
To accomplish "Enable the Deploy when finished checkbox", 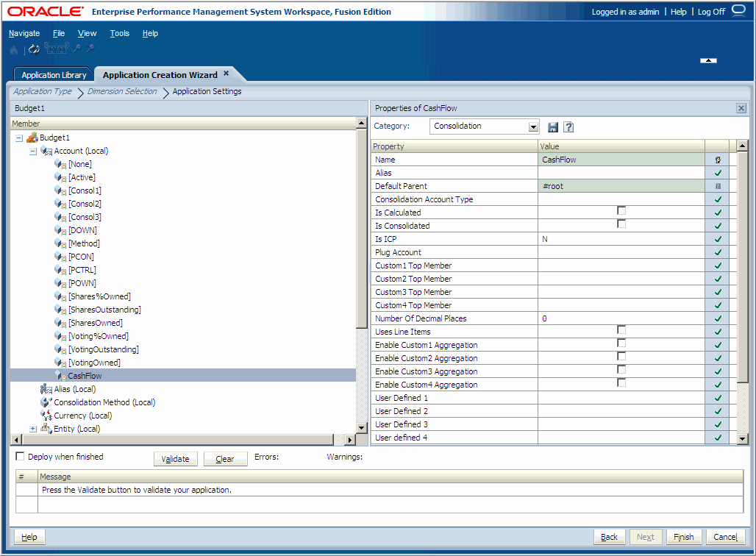I will [x=20, y=457].
